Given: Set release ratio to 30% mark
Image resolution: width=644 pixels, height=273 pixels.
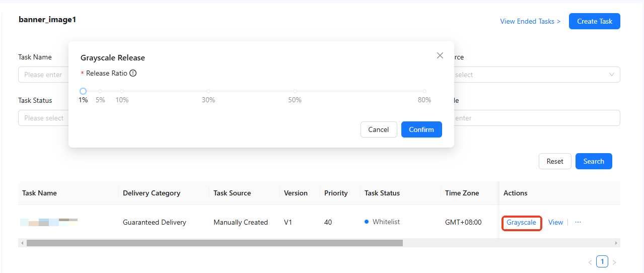Looking at the screenshot, I should tap(208, 91).
